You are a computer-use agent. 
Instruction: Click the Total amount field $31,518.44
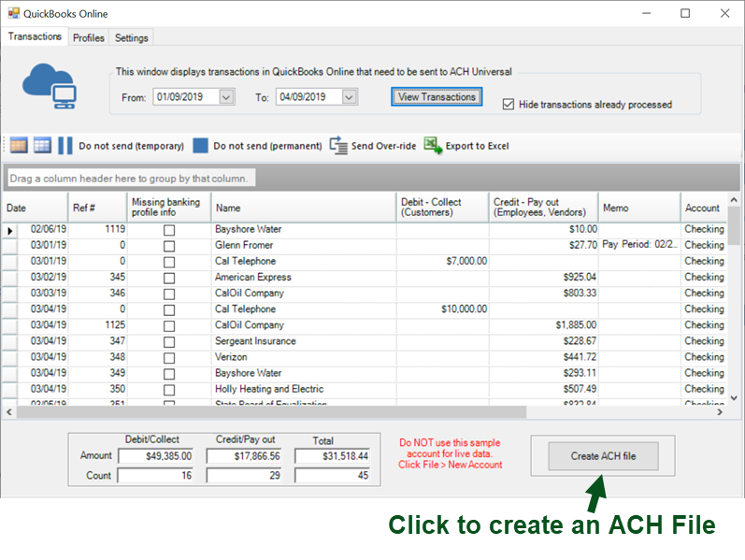(x=332, y=456)
